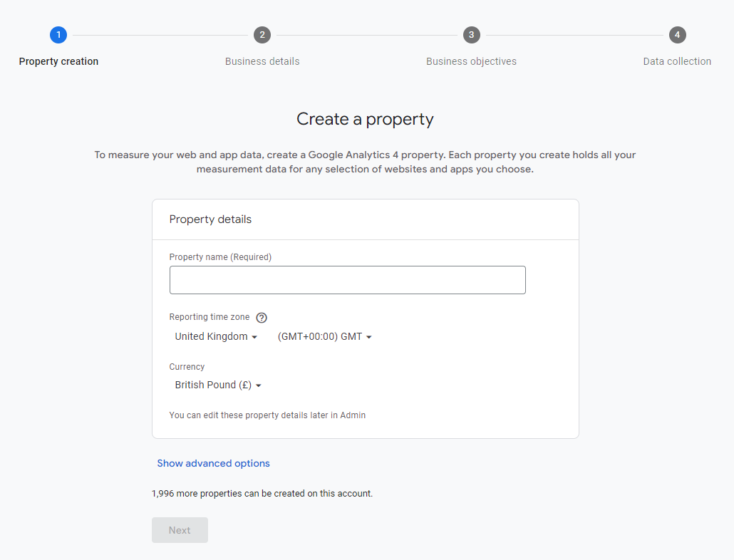Open the Reporting time zone help icon
The height and width of the screenshot is (560, 734).
pos(262,318)
